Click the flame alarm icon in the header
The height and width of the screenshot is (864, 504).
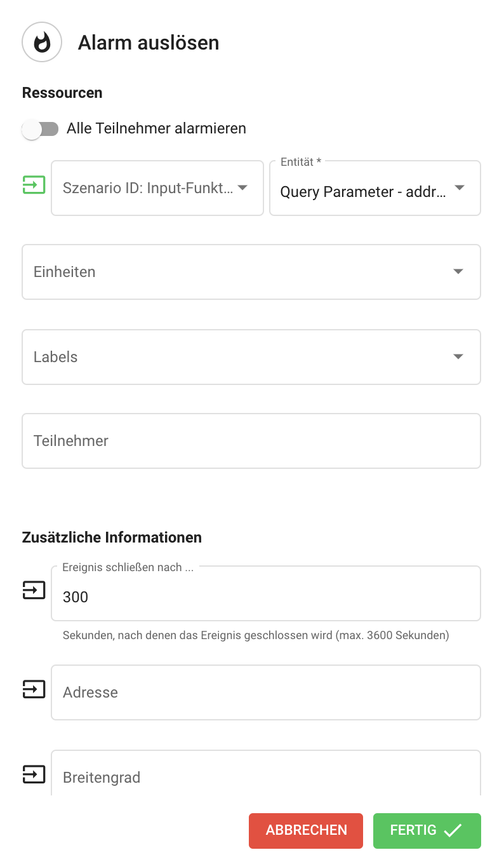coord(41,42)
